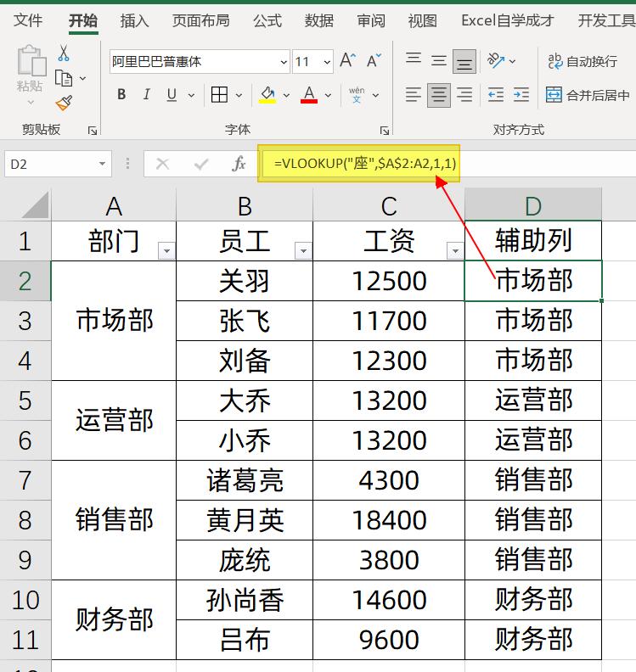Toggle italic formatting
Image resolution: width=636 pixels, height=672 pixels.
[x=146, y=95]
